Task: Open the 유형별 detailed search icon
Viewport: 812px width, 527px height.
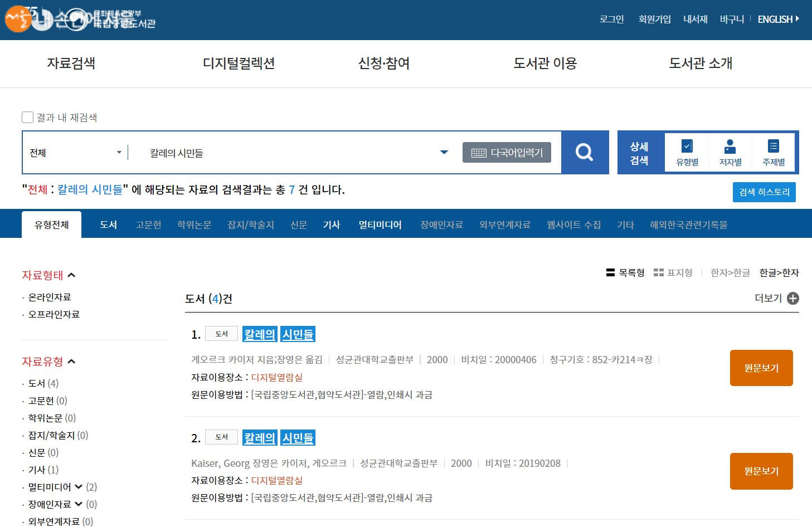Action: pyautogui.click(x=687, y=152)
